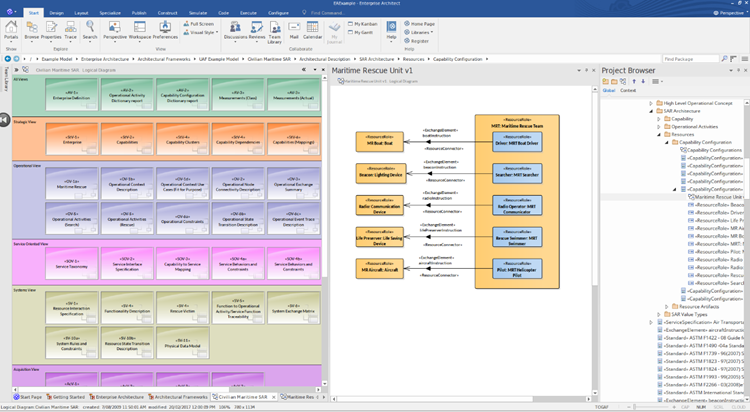Expand the Operational Activities folder

point(659,127)
